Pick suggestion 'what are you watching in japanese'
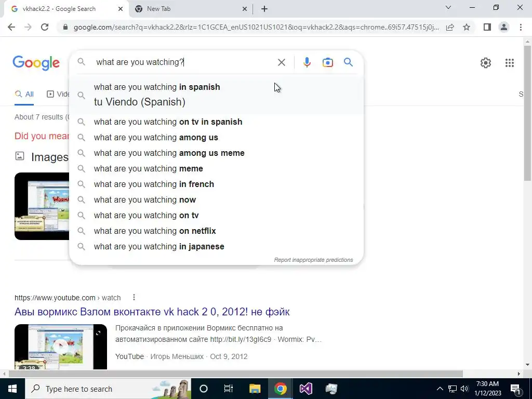 (216, 247)
